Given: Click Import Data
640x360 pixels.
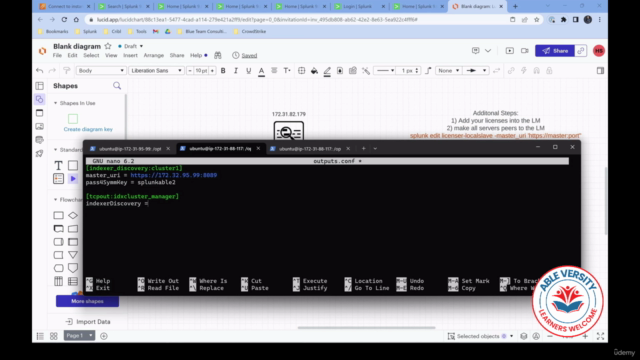Looking at the screenshot, I should [x=88, y=322].
